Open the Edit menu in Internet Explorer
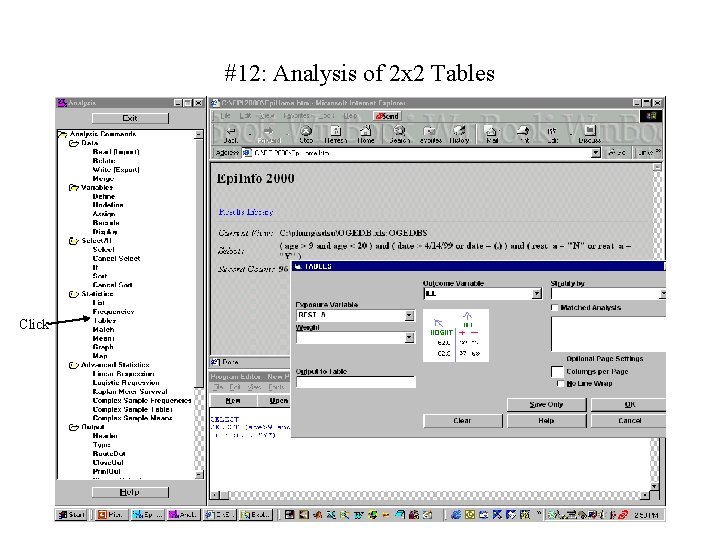Image resolution: width=720 pixels, height=540 pixels. coord(245,116)
